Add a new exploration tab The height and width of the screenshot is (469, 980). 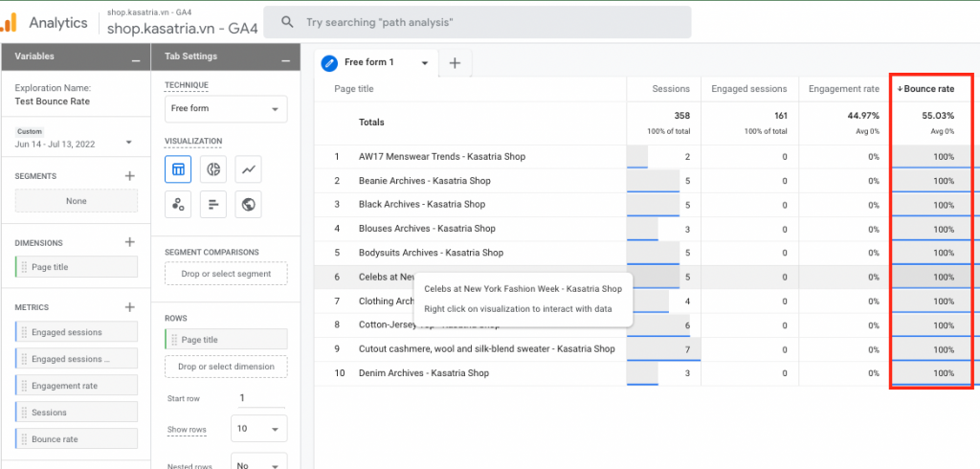[x=455, y=63]
